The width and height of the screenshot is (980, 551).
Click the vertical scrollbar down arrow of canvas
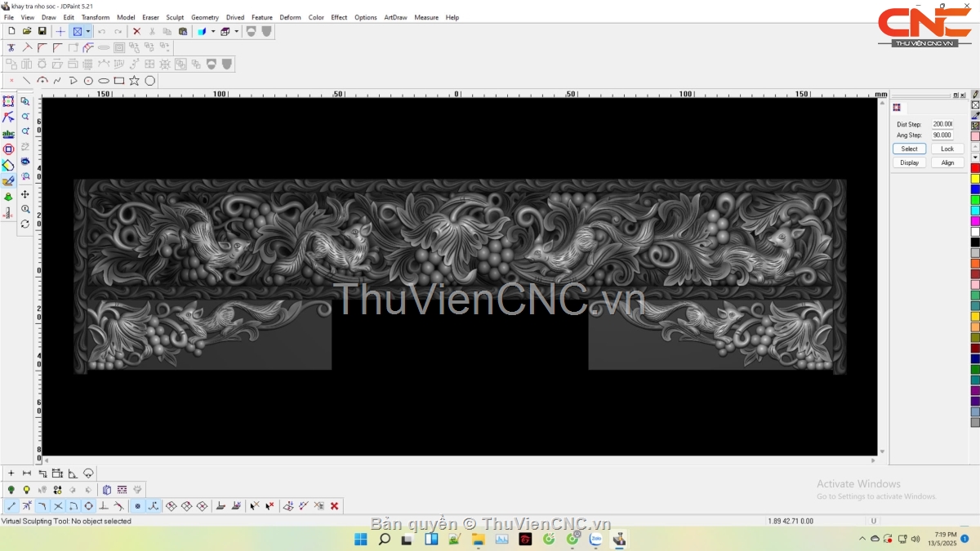point(882,451)
